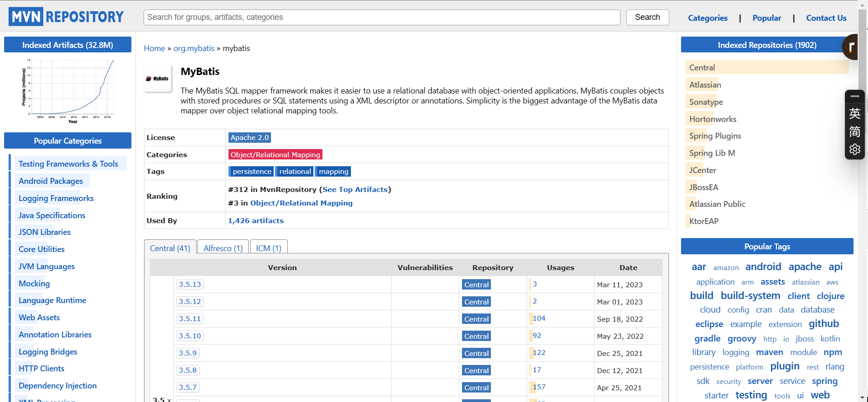
Task: Open the Contact Us header link
Action: (826, 18)
